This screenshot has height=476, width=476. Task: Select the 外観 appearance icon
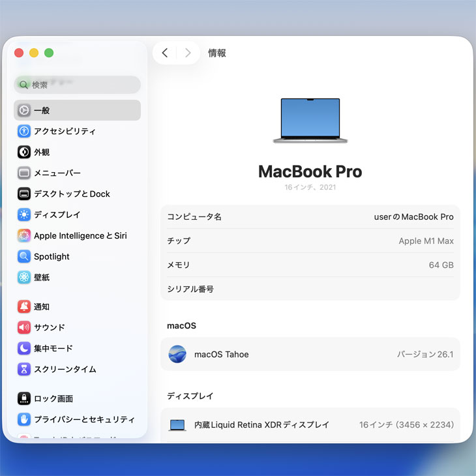[24, 152]
